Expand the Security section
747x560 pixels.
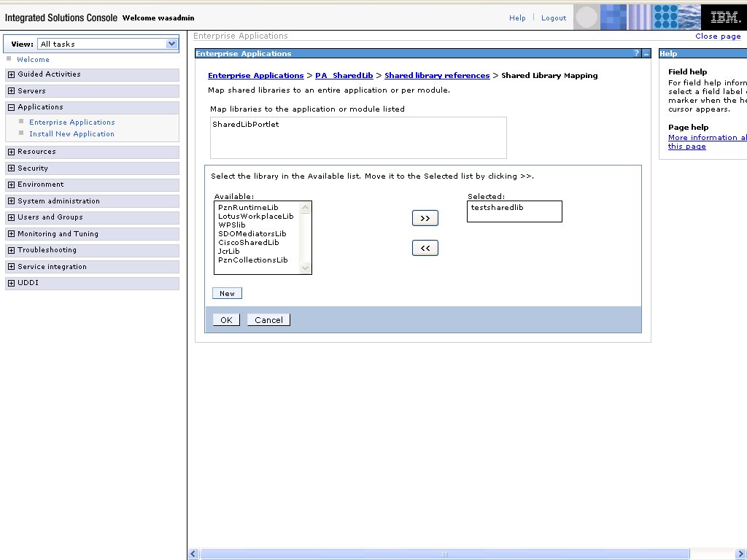(x=12, y=168)
